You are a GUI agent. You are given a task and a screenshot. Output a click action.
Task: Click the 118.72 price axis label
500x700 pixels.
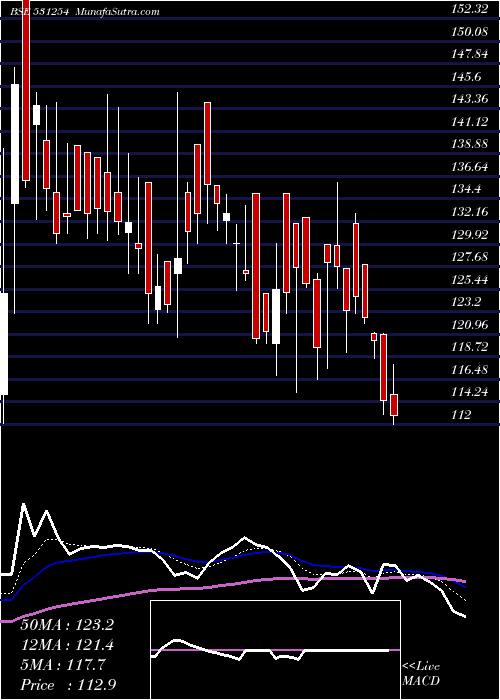(470, 348)
